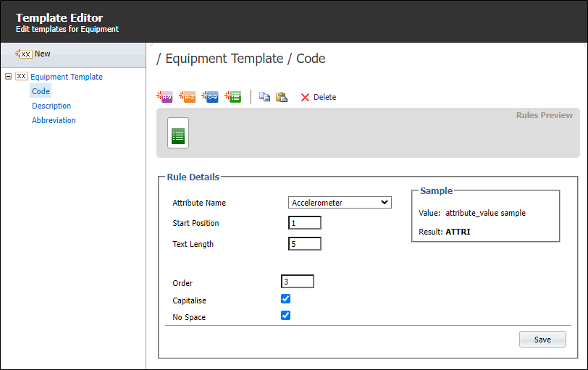Uncheck the Capitalise checkbox
The width and height of the screenshot is (588, 370).
[285, 299]
